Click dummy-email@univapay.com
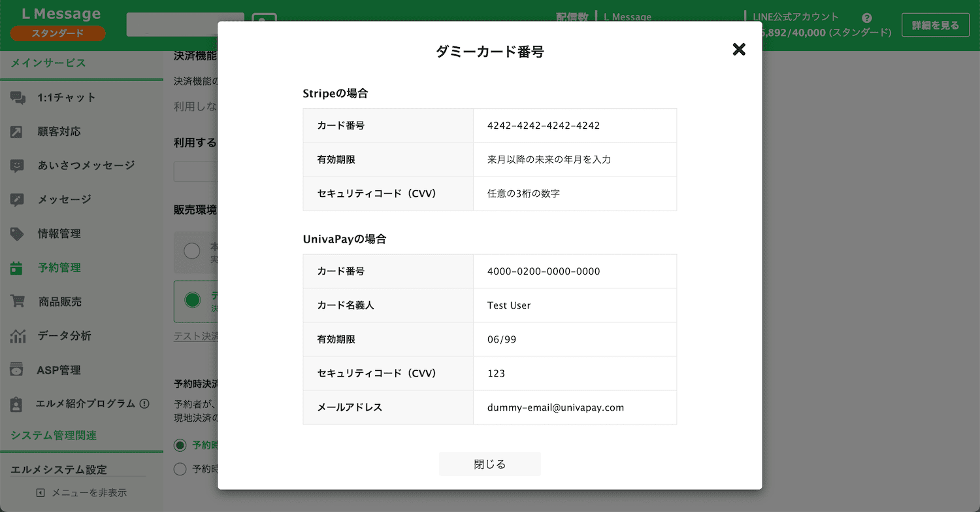Image resolution: width=980 pixels, height=512 pixels. click(x=555, y=407)
